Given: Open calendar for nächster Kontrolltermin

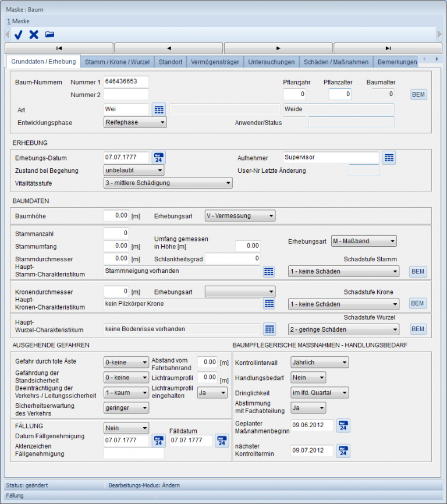Looking at the screenshot, I should (x=343, y=450).
